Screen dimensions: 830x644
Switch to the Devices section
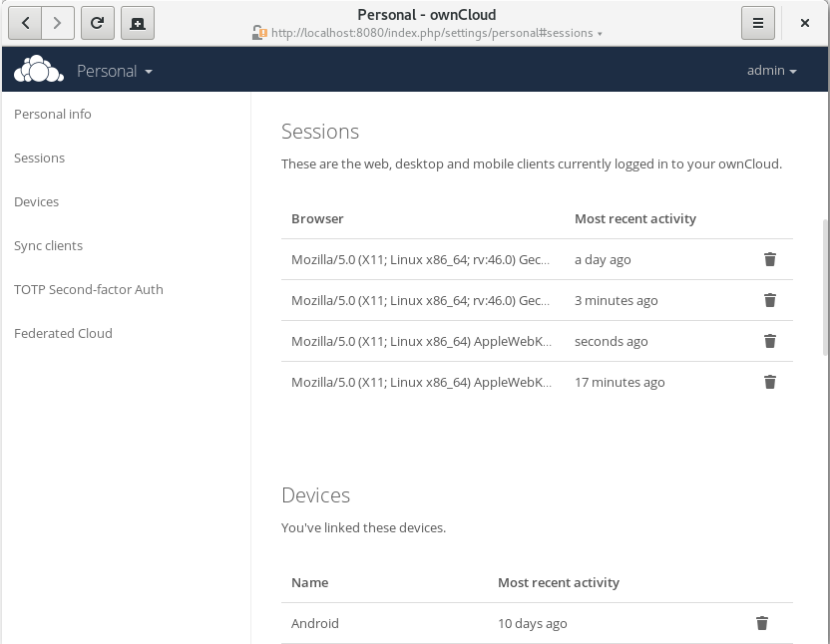37,201
